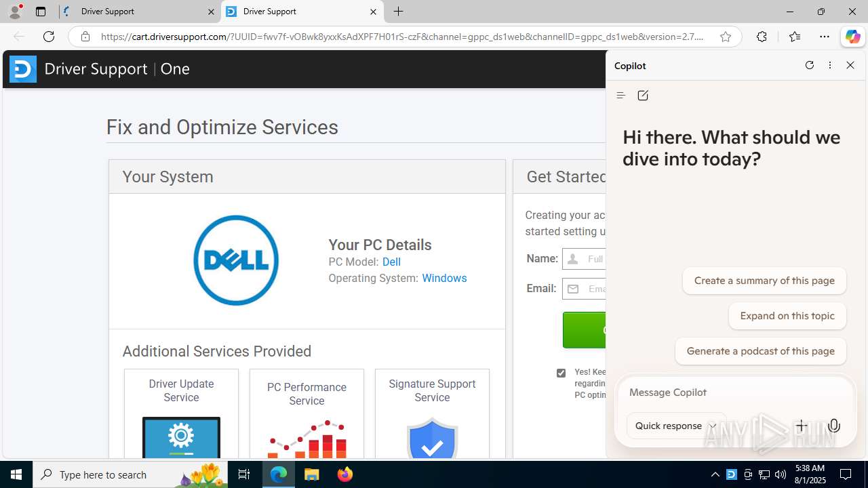
Task: Focus the Message Copilot field
Action: pos(736,392)
